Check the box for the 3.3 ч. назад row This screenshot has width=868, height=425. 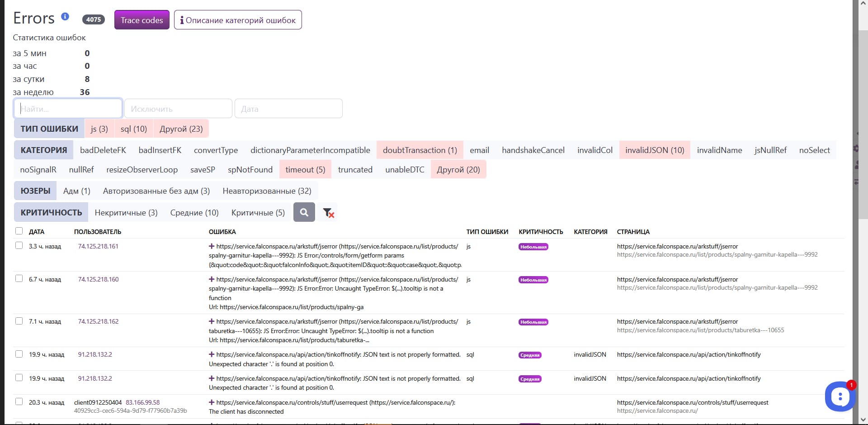(19, 246)
